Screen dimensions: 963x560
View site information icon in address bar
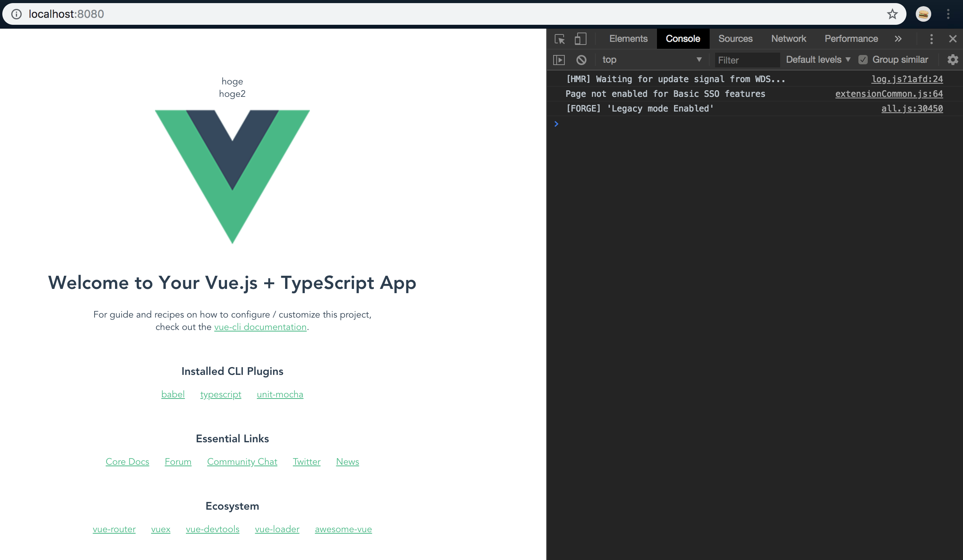tap(16, 14)
